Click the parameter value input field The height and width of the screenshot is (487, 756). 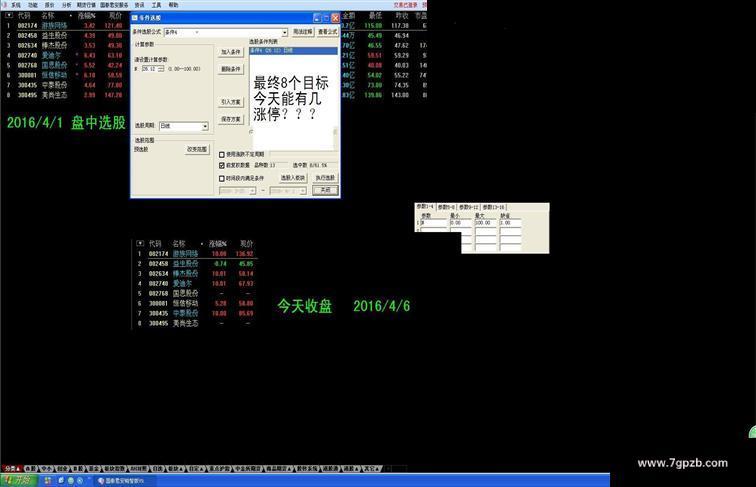[150, 69]
